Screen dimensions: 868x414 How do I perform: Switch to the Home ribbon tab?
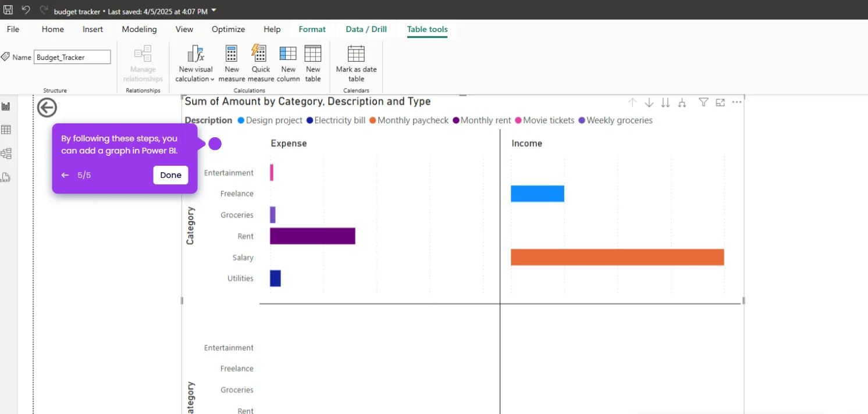point(53,29)
